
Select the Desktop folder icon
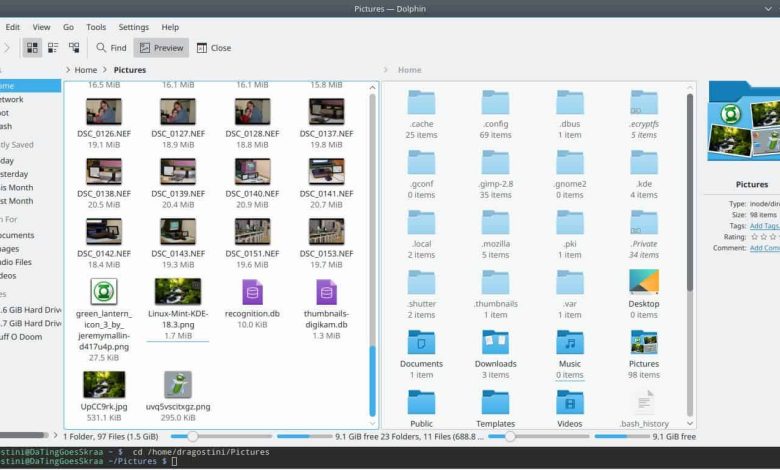pos(643,282)
